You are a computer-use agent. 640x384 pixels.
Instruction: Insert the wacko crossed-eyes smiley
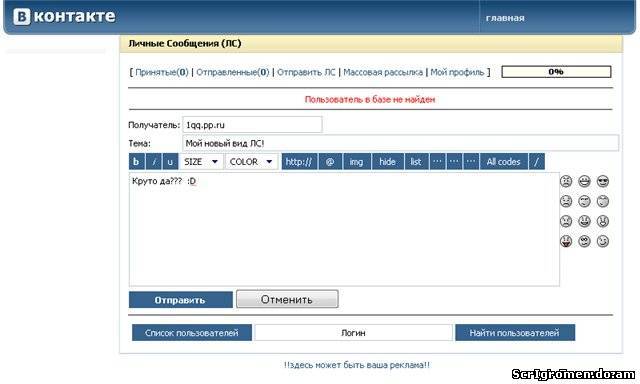(x=584, y=241)
